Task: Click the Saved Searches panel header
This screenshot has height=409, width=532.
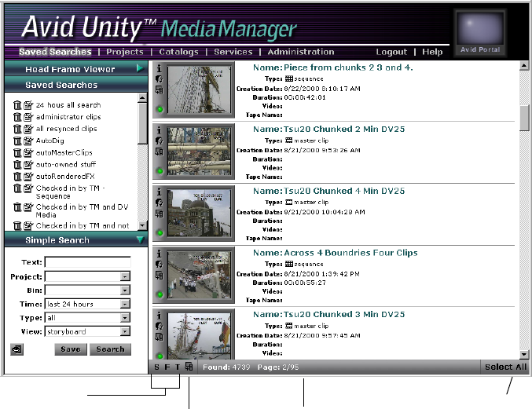Action: pyautogui.click(x=76, y=85)
